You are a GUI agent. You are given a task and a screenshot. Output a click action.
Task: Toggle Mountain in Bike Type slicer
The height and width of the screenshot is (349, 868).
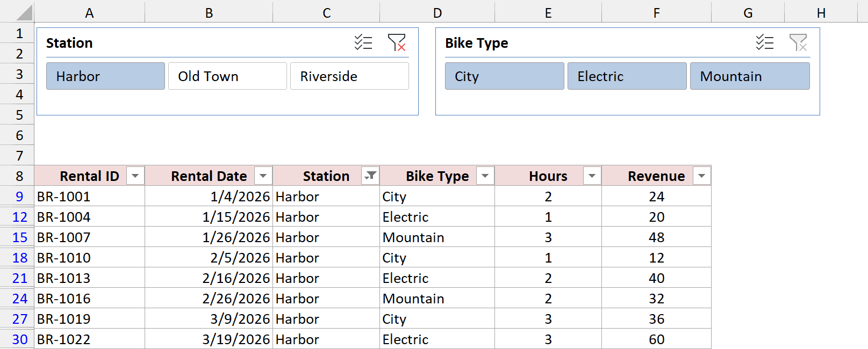(750, 76)
